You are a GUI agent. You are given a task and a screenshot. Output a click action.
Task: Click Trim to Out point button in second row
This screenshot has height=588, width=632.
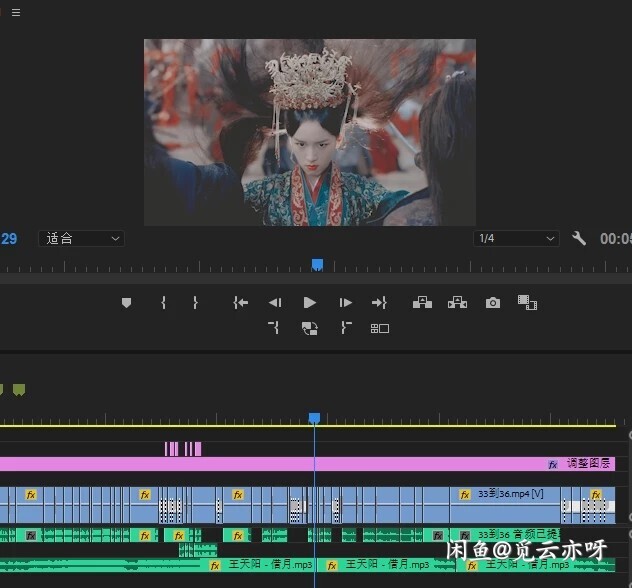[346, 328]
